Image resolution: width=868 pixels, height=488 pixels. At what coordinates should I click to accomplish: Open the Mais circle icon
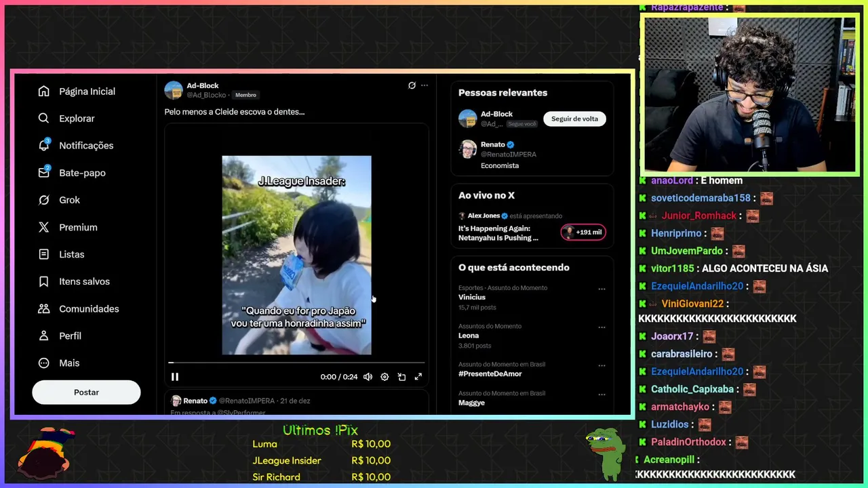click(43, 363)
